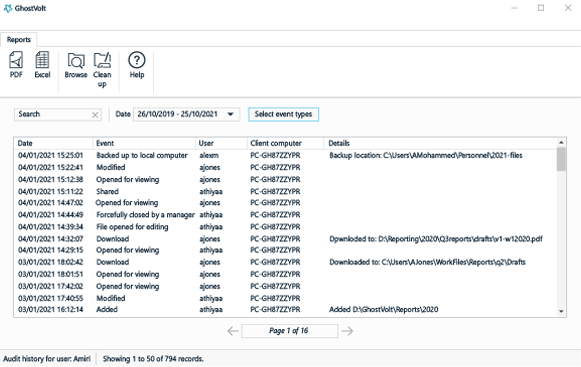Click Select event types button
This screenshot has width=581, height=367.
tap(283, 114)
